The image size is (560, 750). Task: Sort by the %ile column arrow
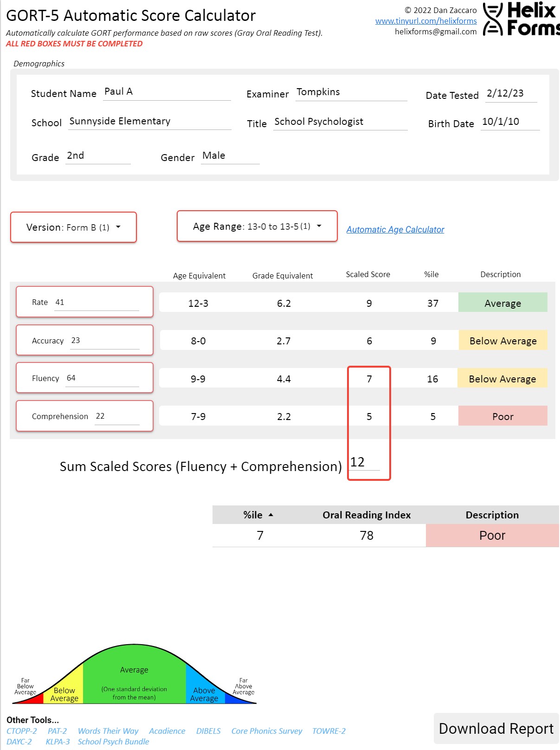pyautogui.click(x=271, y=515)
